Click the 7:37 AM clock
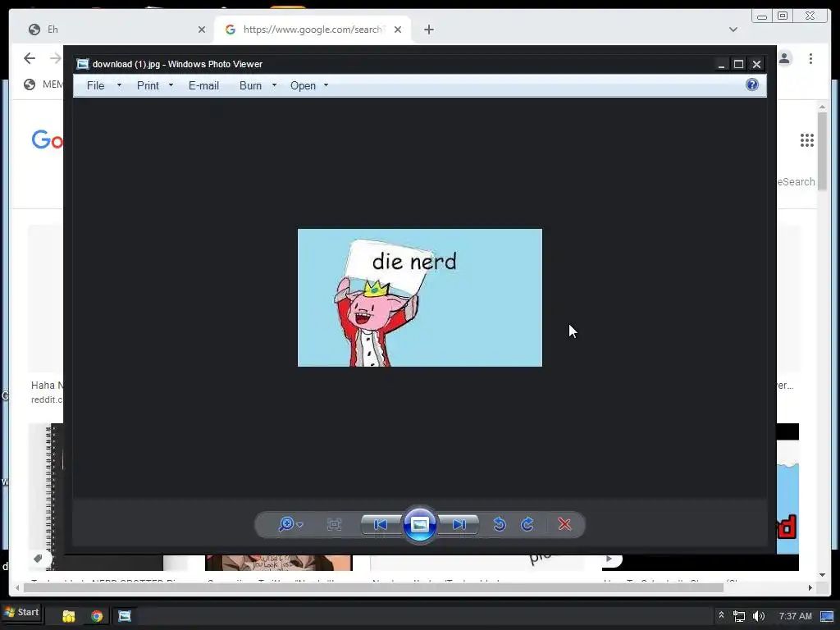Image resolution: width=840 pixels, height=630 pixels. tap(795, 616)
